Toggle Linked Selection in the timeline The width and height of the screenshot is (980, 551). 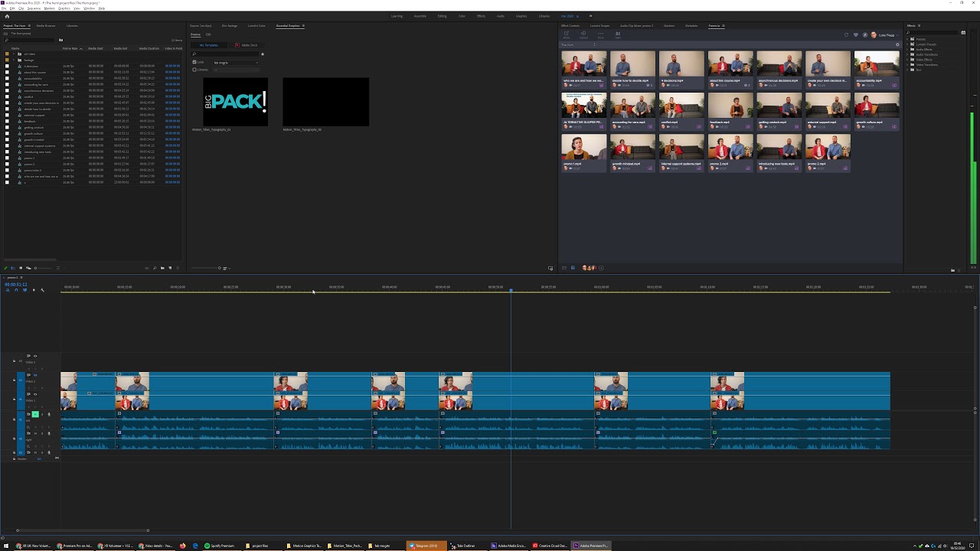(x=24, y=290)
